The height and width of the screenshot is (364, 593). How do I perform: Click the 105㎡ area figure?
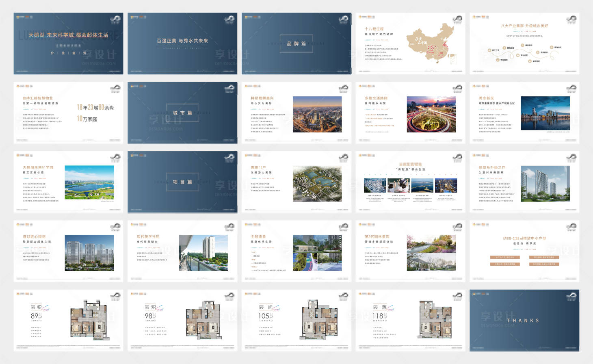coord(266,316)
